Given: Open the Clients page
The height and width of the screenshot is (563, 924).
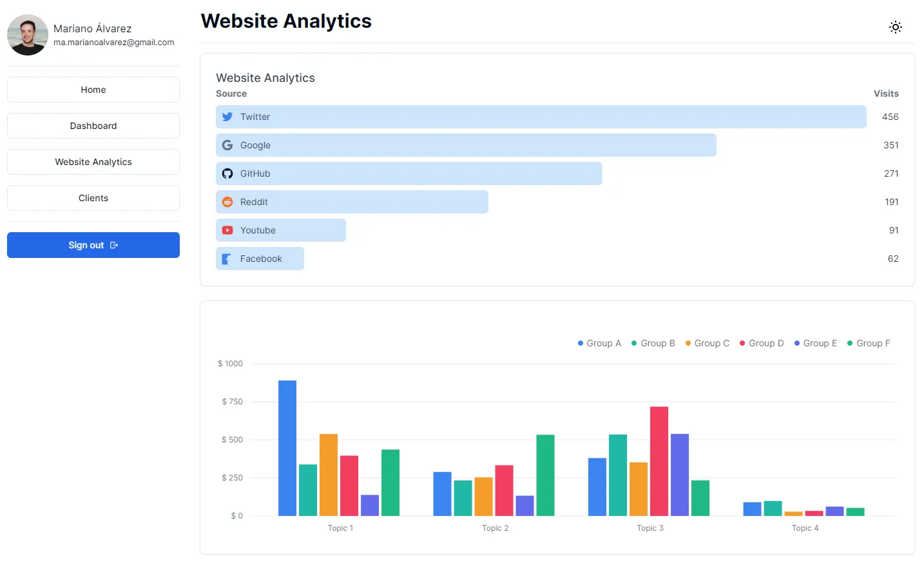Looking at the screenshot, I should [93, 198].
